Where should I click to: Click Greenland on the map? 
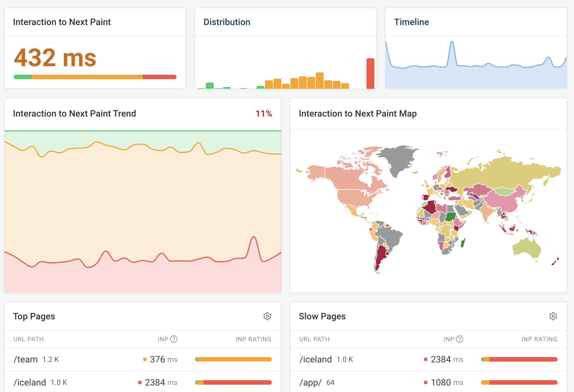pos(399,159)
